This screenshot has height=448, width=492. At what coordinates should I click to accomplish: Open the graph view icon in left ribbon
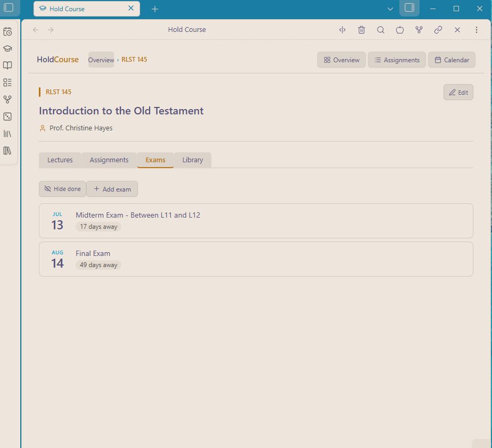(x=7, y=99)
